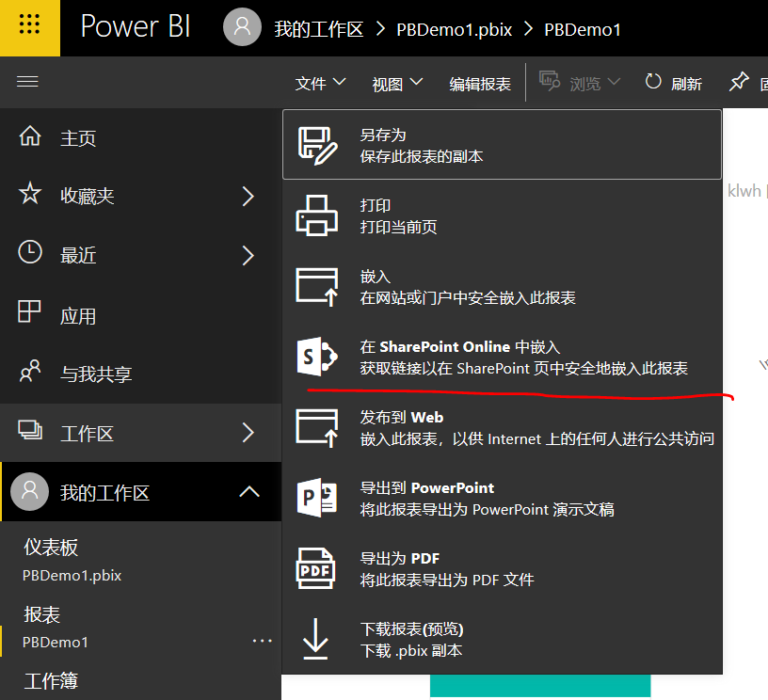768x700 pixels.
Task: Click the 另存为 save-as icon
Action: coord(317,143)
